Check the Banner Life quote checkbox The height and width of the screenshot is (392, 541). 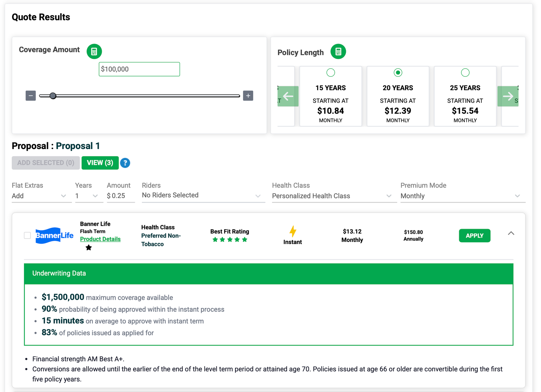(27, 236)
